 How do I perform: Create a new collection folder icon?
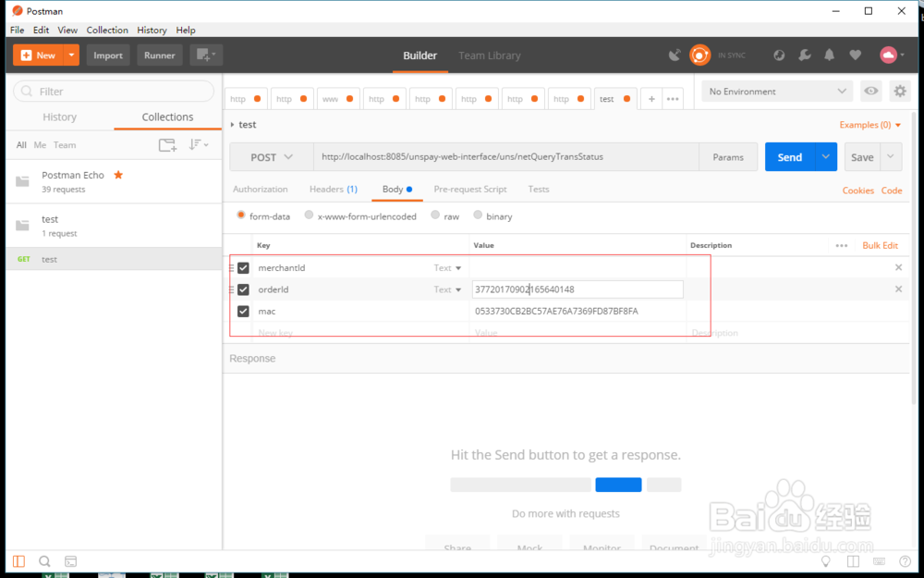167,145
